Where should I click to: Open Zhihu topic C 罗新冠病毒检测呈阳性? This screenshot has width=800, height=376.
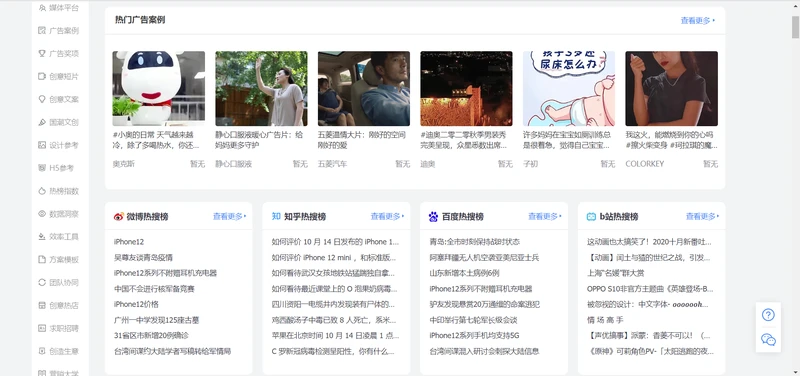pyautogui.click(x=333, y=352)
